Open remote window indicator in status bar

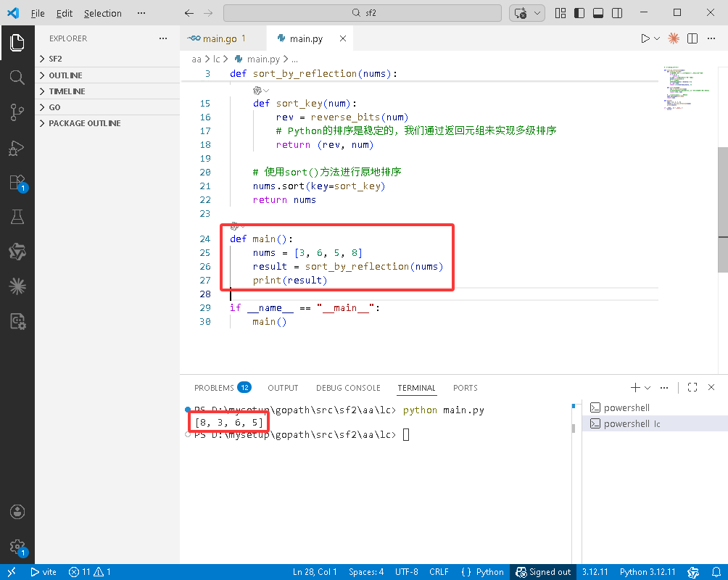tap(12, 572)
